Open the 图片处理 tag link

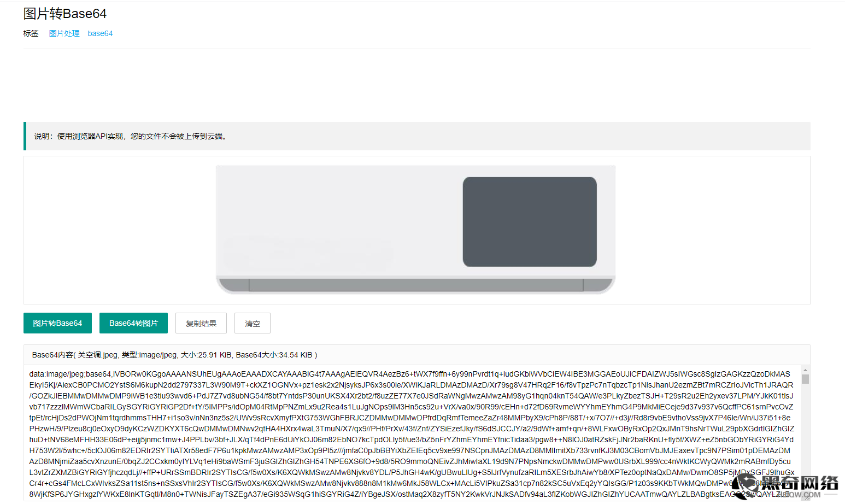[64, 33]
